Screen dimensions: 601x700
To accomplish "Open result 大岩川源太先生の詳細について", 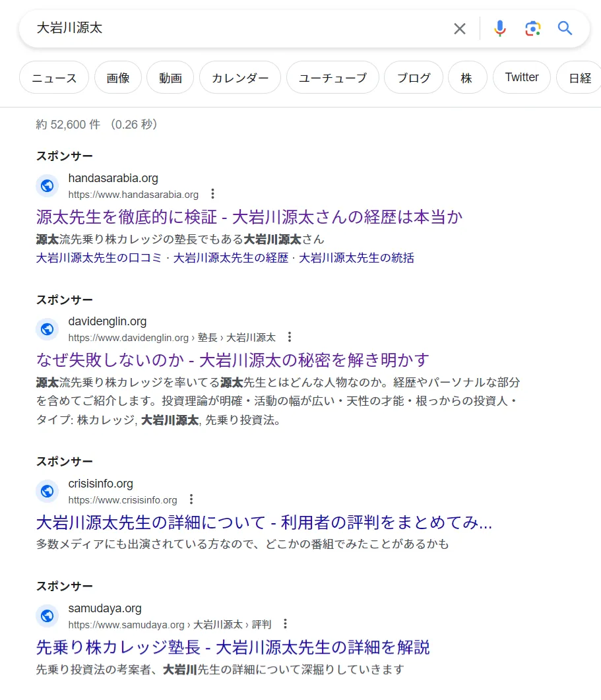I will 264,522.
